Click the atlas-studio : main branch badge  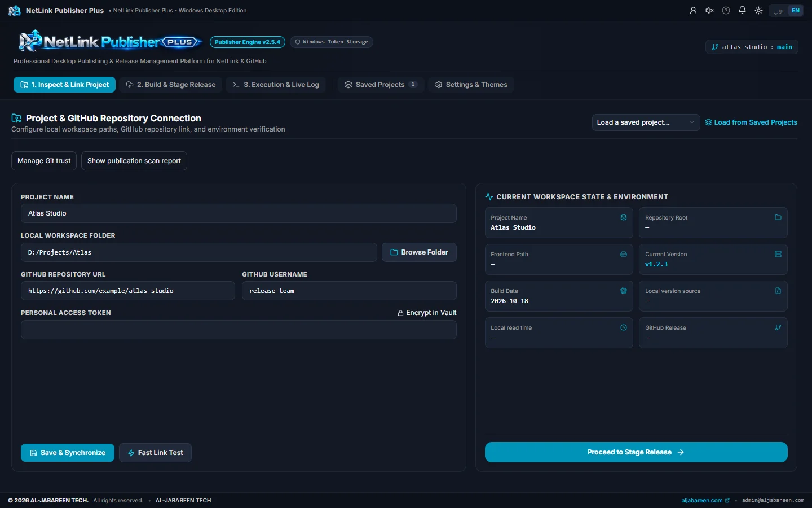pyautogui.click(x=752, y=47)
